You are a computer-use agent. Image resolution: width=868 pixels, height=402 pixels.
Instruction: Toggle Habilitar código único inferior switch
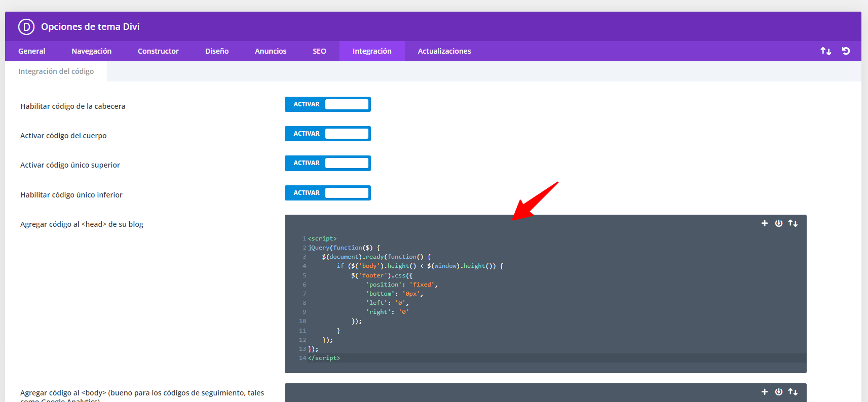click(x=328, y=193)
